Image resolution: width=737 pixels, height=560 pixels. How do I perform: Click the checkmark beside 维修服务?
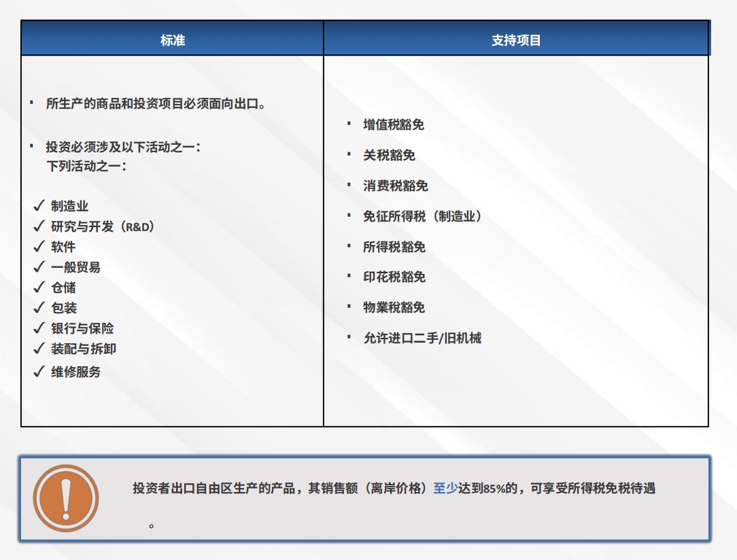[39, 372]
